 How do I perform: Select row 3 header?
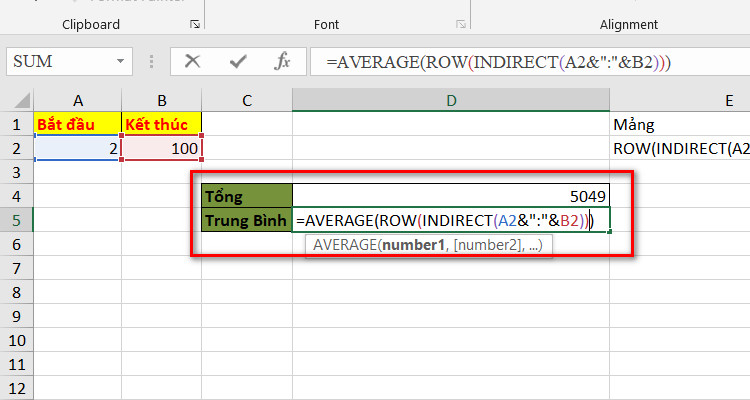coord(17,172)
